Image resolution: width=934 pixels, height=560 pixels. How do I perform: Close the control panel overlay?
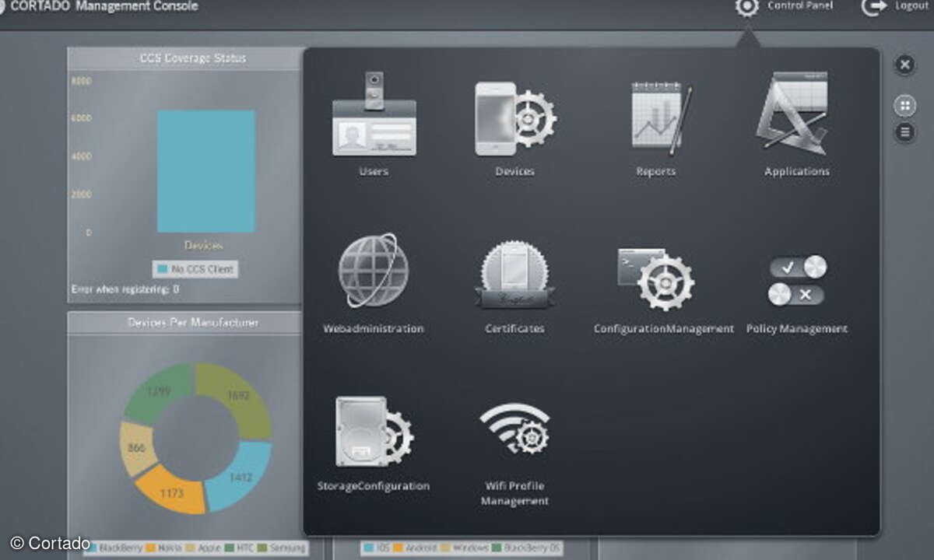pyautogui.click(x=904, y=65)
